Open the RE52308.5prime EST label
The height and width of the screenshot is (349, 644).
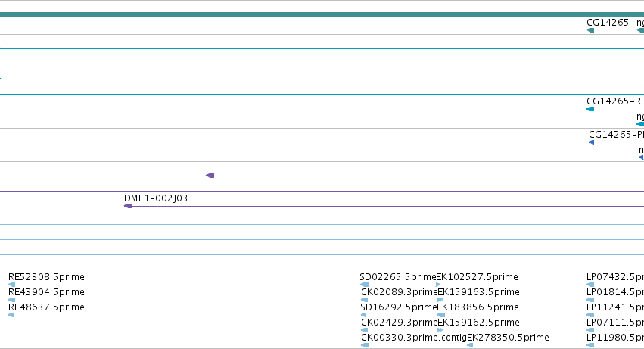[x=46, y=277]
